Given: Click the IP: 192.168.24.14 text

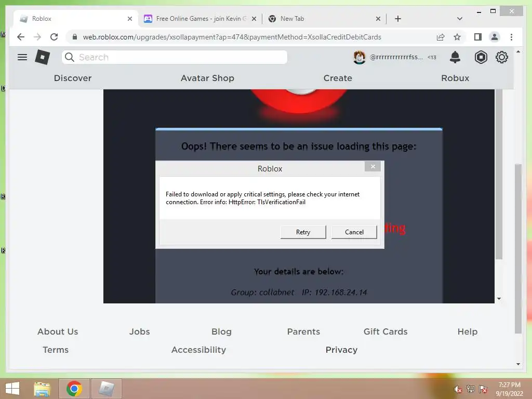Looking at the screenshot, I should point(335,292).
